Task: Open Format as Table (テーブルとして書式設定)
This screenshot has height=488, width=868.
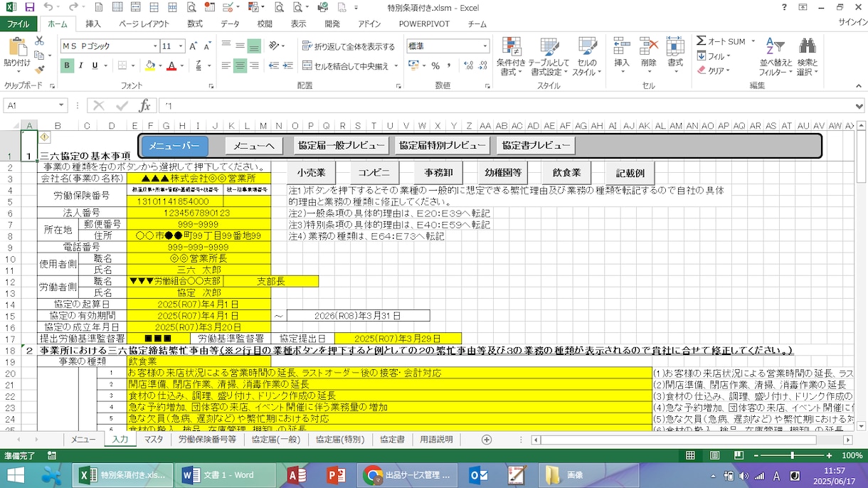Action: (549, 57)
